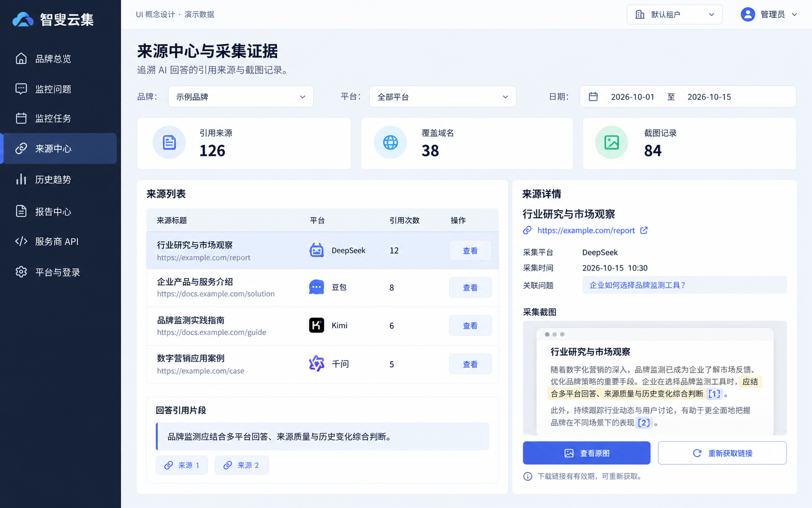Click the chat bubble icon beside 监控问题
The height and width of the screenshot is (508, 812).
21,89
